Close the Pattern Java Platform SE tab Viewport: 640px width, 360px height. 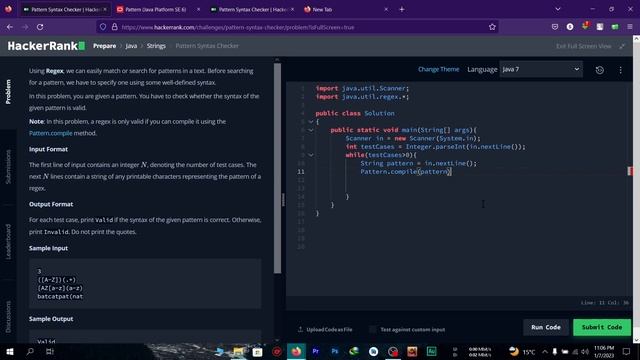point(198,9)
